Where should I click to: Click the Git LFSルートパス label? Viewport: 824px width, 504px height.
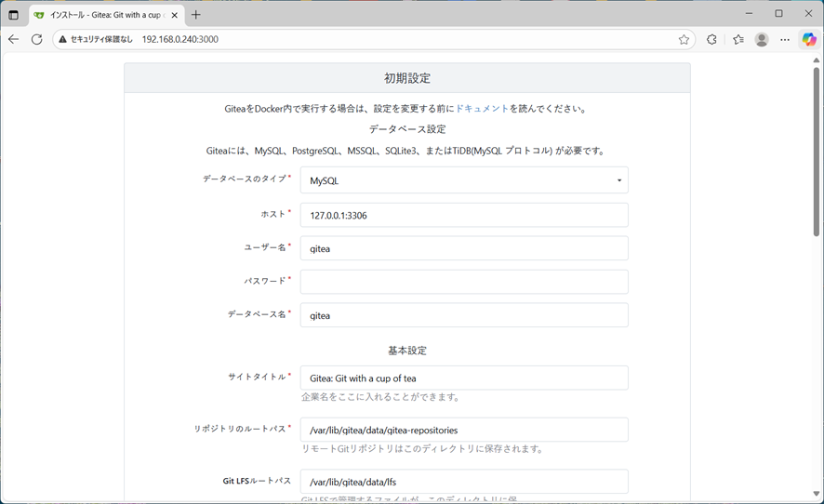point(257,481)
